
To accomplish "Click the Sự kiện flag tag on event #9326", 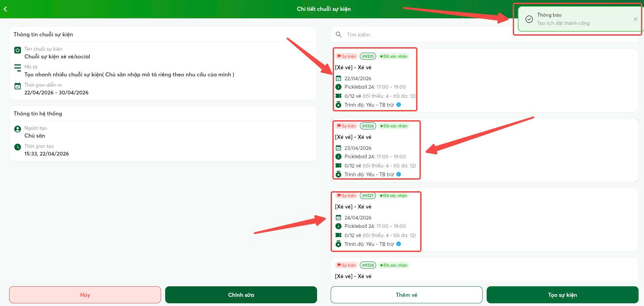I will tap(346, 126).
